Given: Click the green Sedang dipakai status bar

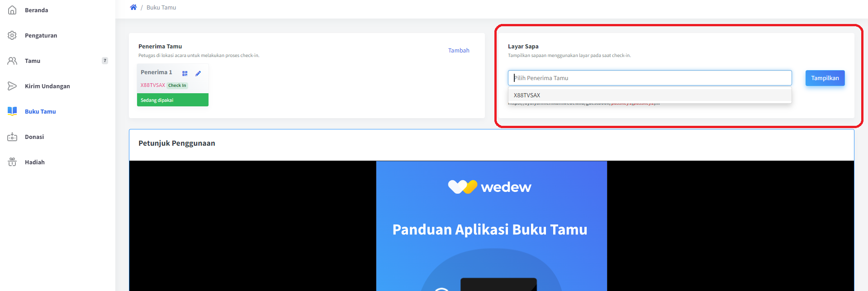Looking at the screenshot, I should (173, 100).
